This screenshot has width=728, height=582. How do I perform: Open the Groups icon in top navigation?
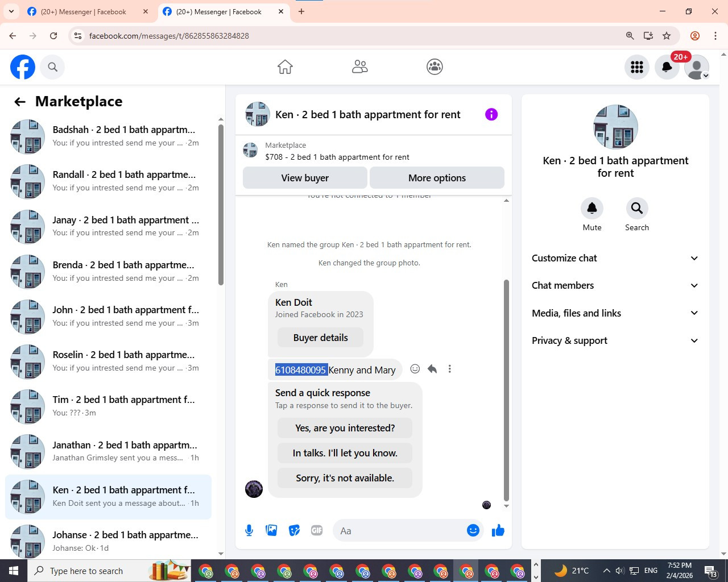[x=435, y=67]
